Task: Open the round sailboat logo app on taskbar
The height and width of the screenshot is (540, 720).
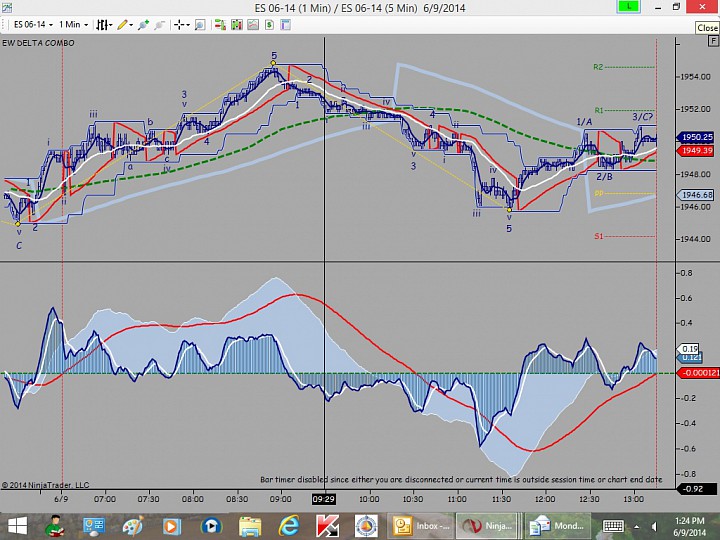Action: click(x=366, y=526)
